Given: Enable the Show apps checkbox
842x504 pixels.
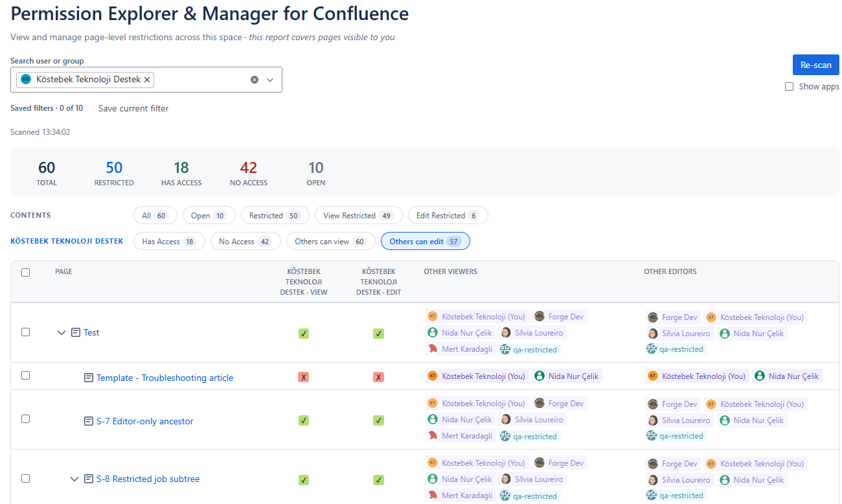Looking at the screenshot, I should (x=789, y=86).
